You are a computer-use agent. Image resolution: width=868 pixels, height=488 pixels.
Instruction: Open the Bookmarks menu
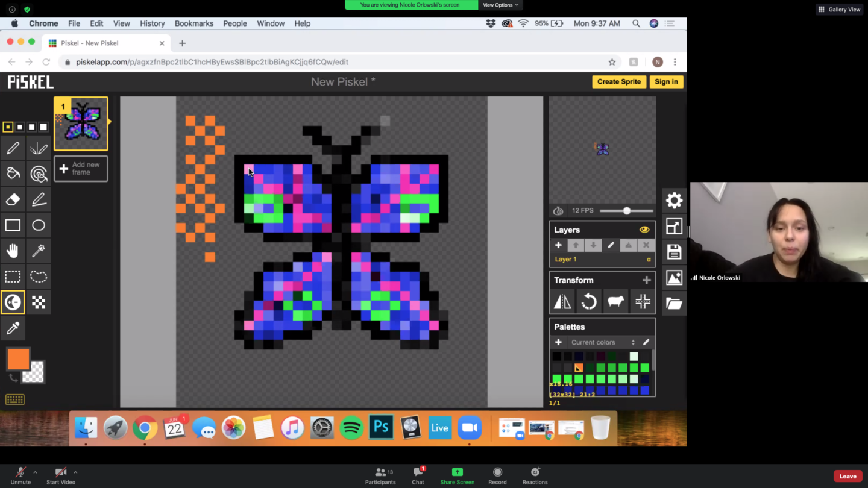193,23
